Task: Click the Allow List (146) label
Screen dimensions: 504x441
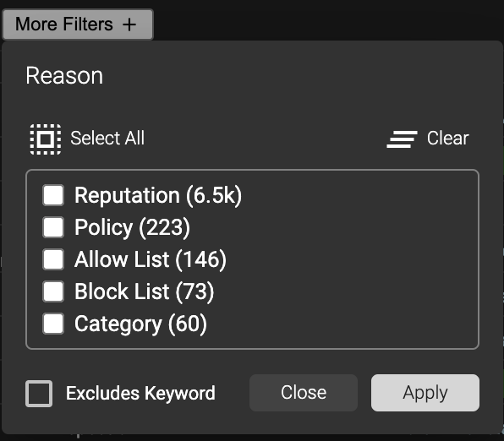Action: [x=151, y=259]
